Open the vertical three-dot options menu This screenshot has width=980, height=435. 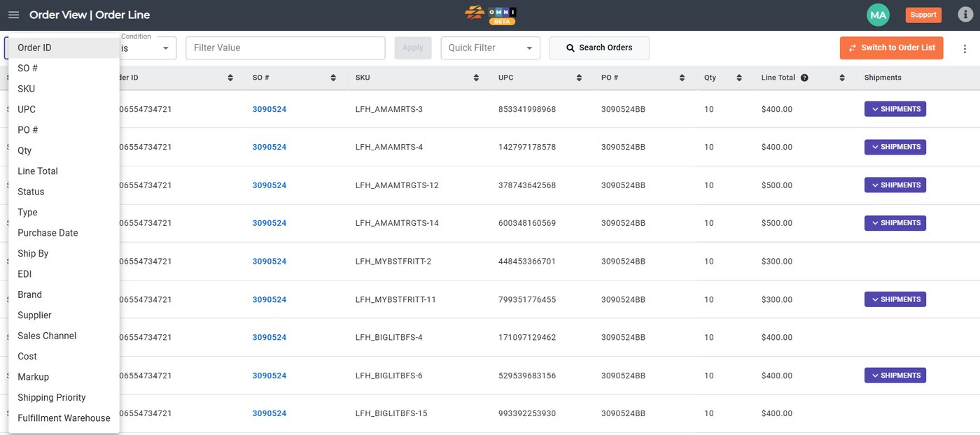click(x=965, y=48)
